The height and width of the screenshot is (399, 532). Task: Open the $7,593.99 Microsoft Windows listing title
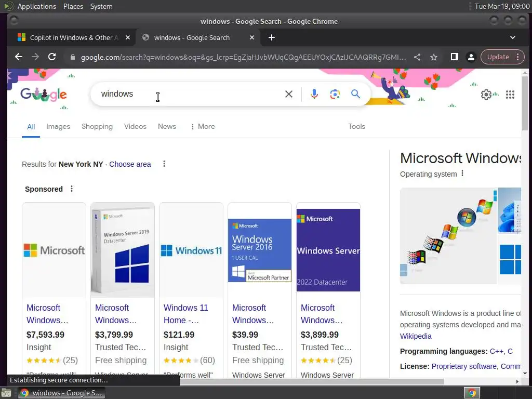click(x=47, y=314)
